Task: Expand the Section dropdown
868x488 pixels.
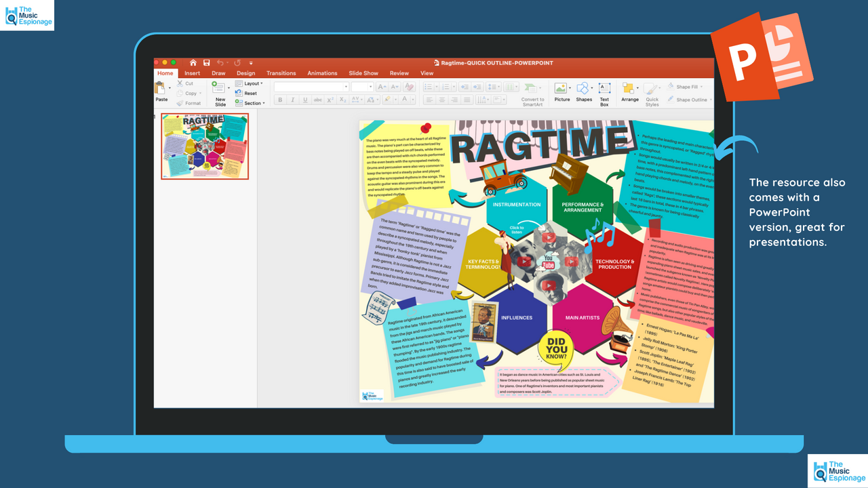Action: pyautogui.click(x=250, y=103)
